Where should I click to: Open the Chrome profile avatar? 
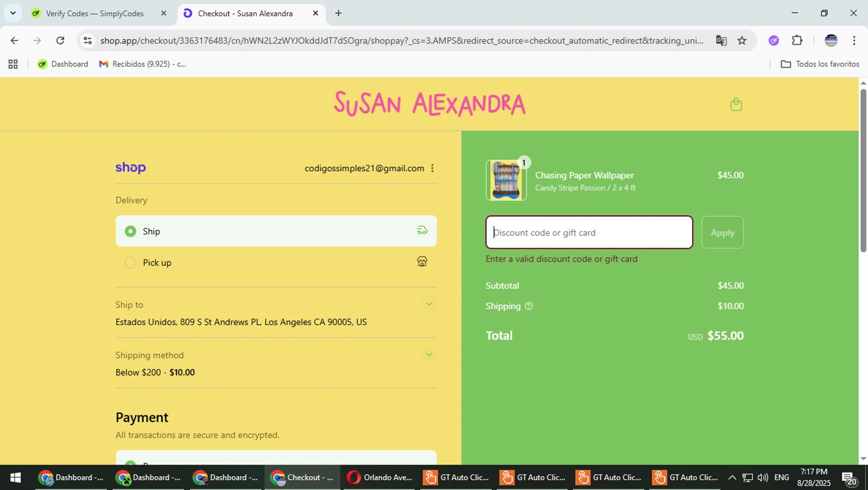coord(831,40)
